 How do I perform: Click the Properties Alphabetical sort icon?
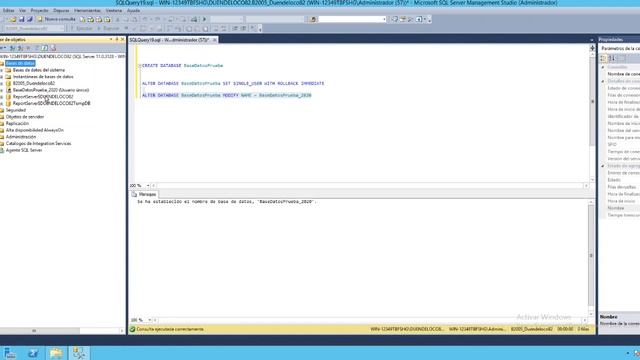tap(612, 58)
